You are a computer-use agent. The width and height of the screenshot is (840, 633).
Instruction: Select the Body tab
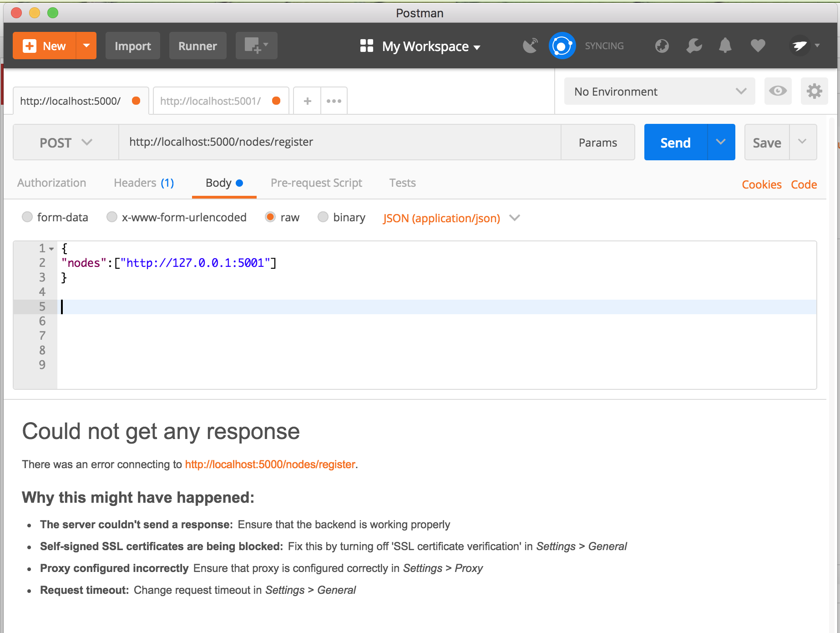click(224, 183)
